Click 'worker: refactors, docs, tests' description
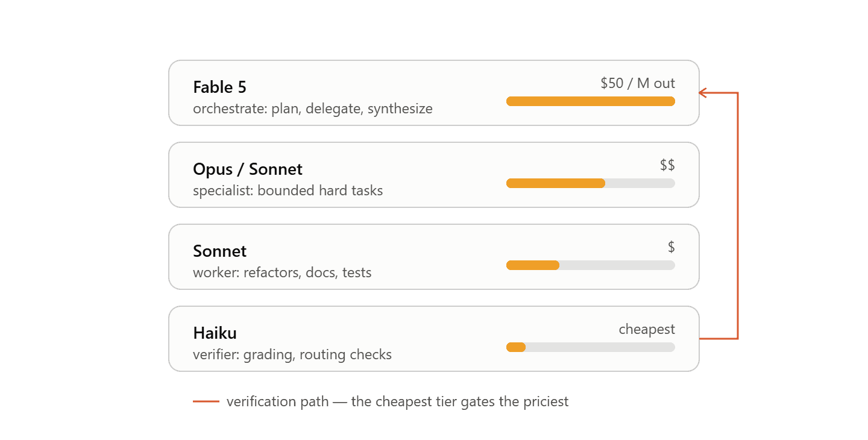 (282, 273)
